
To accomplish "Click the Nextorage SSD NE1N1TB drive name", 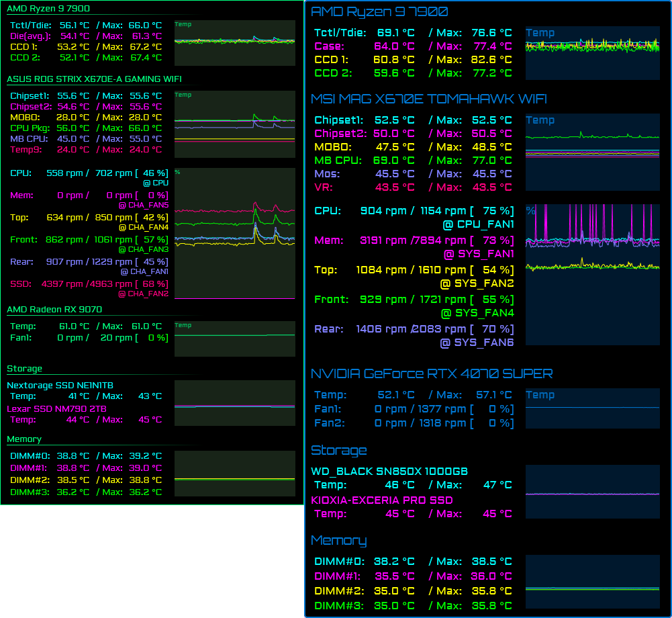I will point(60,385).
